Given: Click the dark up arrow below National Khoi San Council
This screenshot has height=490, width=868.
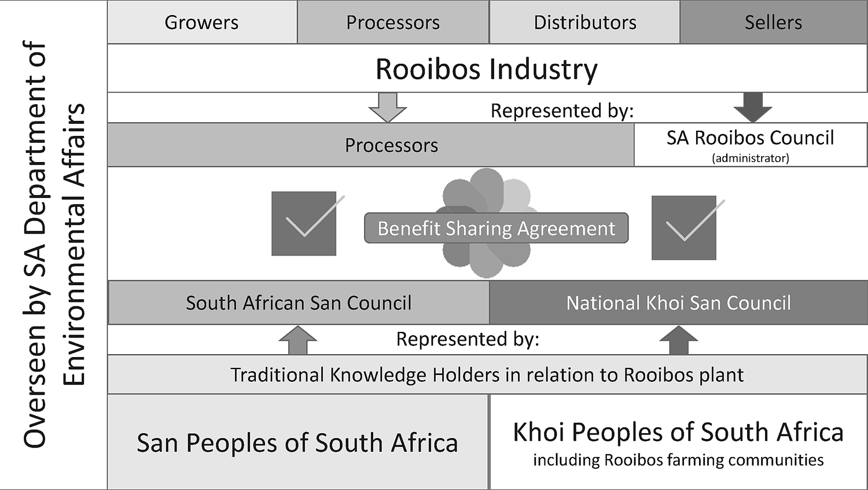Looking at the screenshot, I should pyautogui.click(x=679, y=340).
